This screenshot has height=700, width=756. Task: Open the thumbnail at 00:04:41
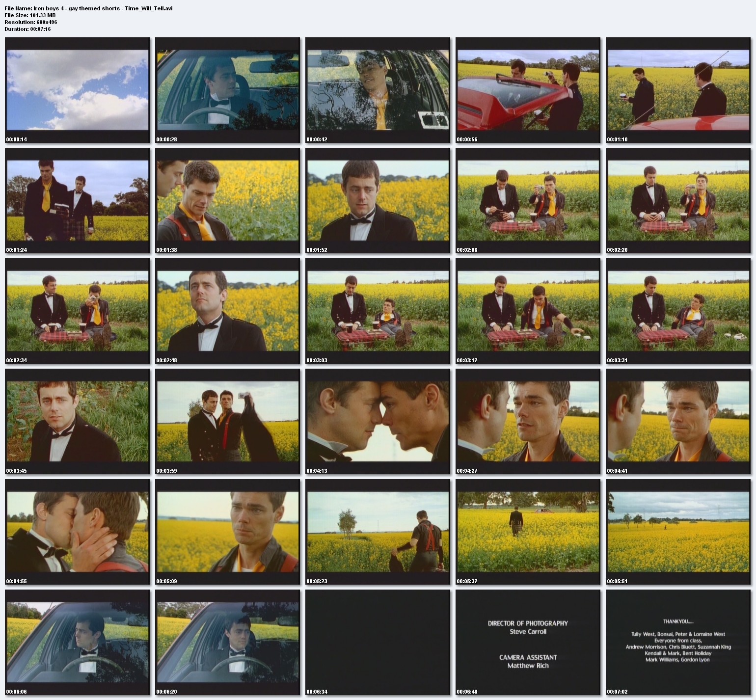tap(678, 421)
